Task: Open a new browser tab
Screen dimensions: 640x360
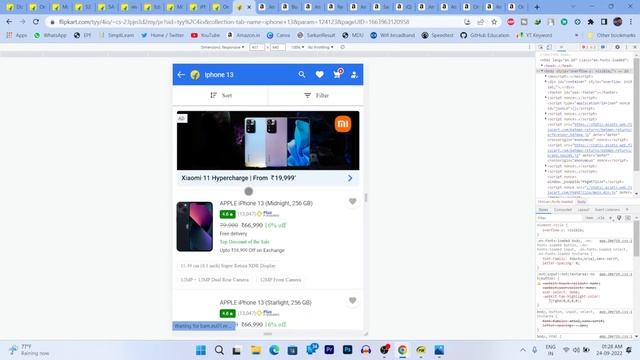Action: [537, 7]
